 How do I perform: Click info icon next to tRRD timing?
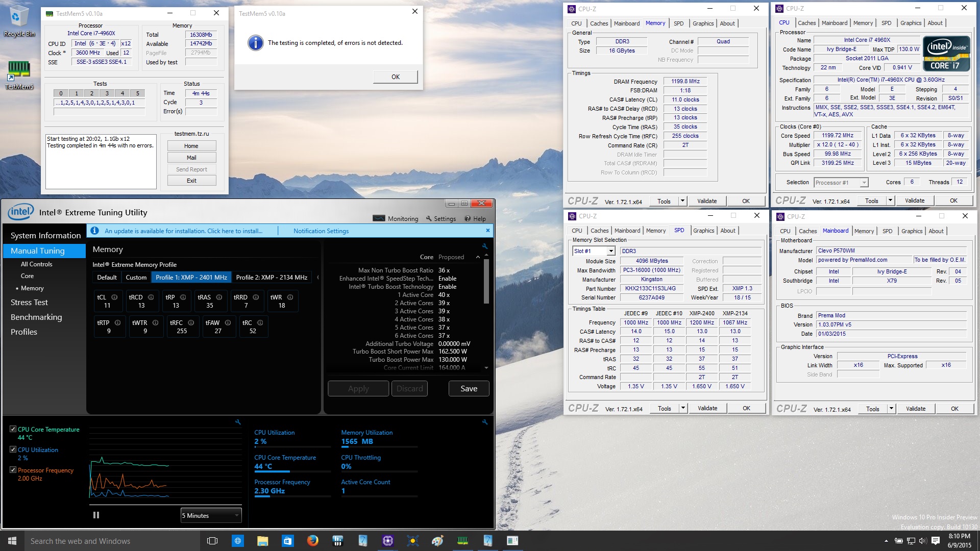tap(256, 297)
